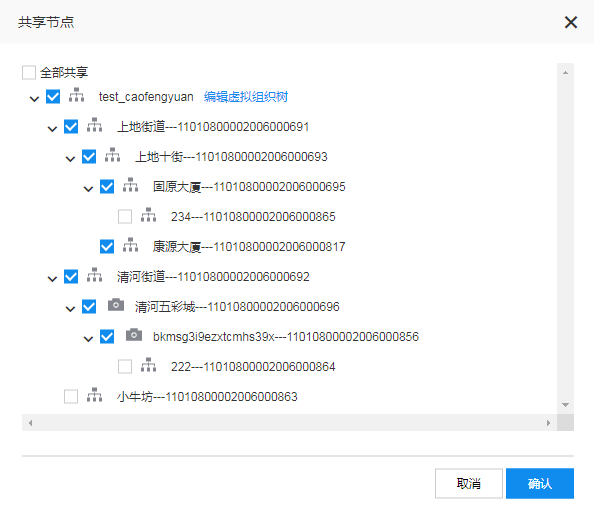Viewport: 594px width, 506px height.
Task: Confirm with the 确认 button
Action: (x=540, y=483)
